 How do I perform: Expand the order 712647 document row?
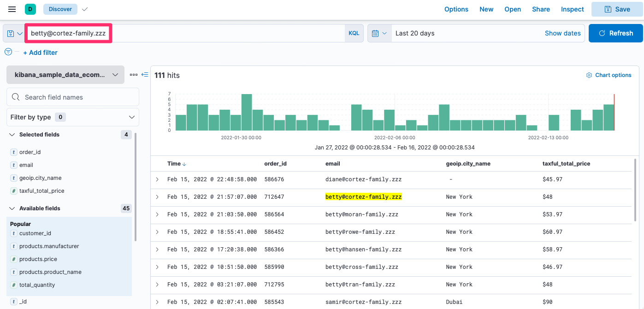click(157, 197)
